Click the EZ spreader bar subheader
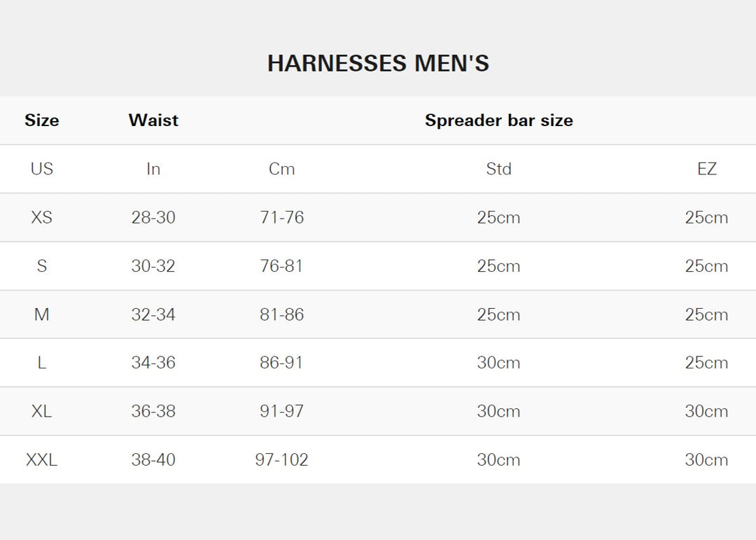 [706, 169]
